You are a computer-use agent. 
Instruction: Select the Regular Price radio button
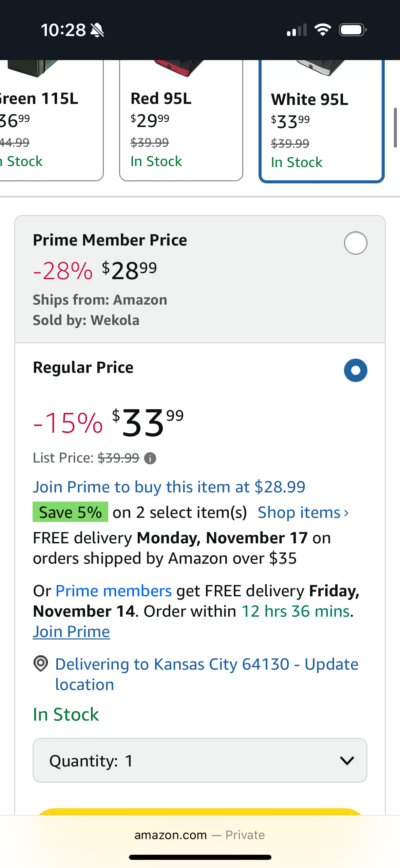[x=355, y=370]
